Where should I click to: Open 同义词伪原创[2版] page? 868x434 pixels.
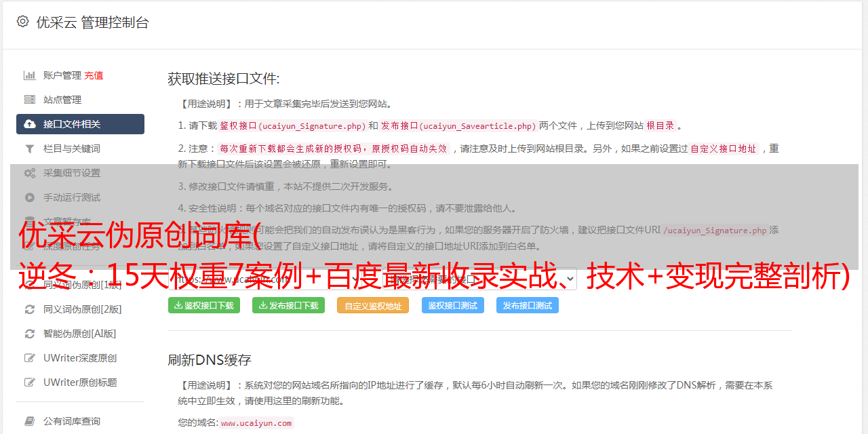click(x=80, y=309)
